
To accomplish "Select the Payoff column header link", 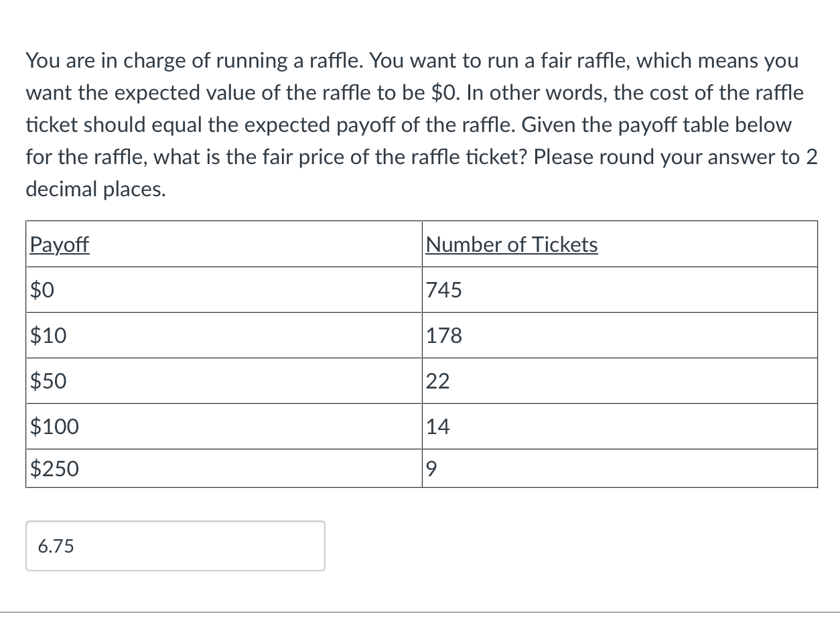I will [x=59, y=244].
